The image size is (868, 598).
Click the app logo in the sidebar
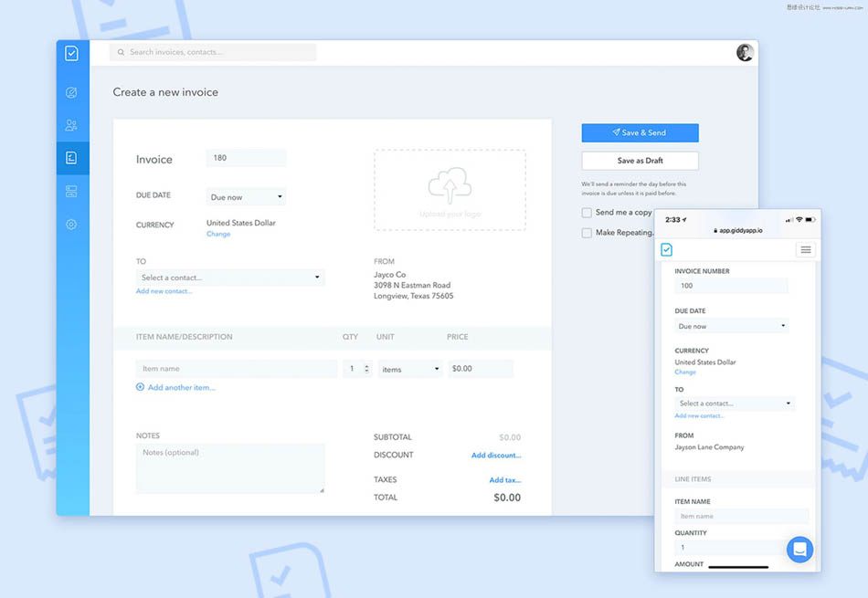[x=71, y=54]
